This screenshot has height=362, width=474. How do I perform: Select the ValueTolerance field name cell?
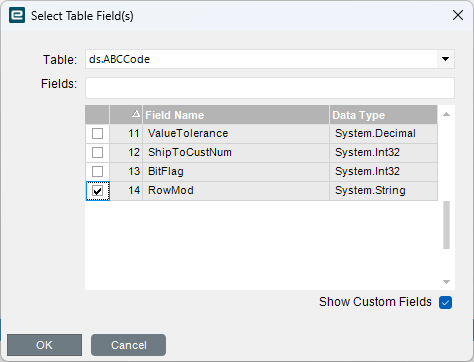click(x=236, y=134)
